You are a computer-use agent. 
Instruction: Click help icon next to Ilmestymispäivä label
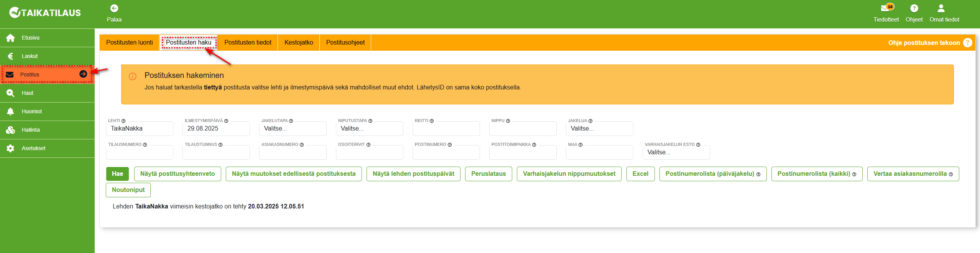[x=226, y=121]
